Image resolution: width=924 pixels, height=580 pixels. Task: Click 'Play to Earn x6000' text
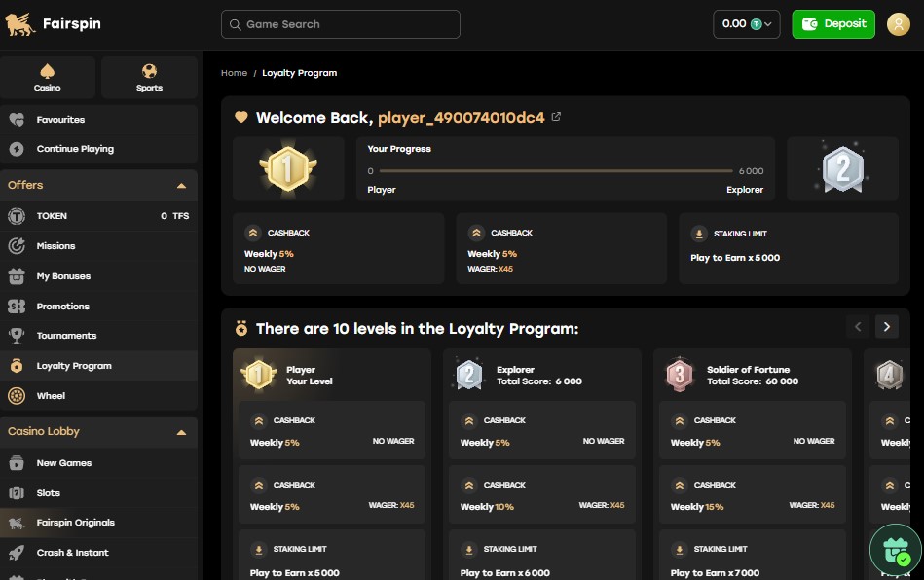coord(505,573)
